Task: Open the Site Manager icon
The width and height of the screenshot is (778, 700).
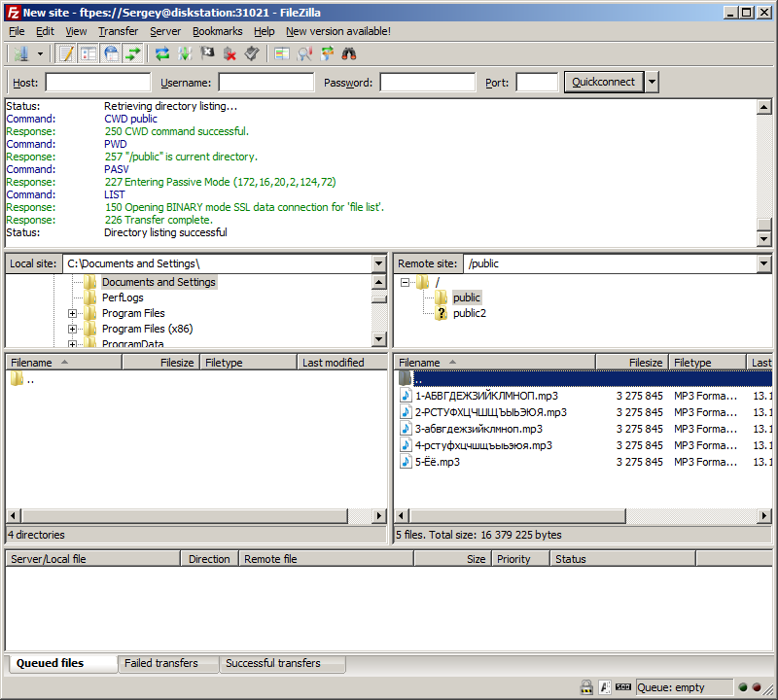Action: (x=21, y=53)
